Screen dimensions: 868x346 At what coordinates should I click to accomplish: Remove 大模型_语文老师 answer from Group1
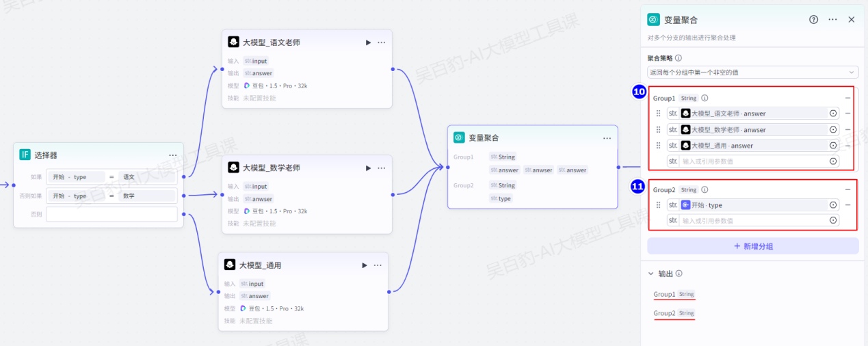click(847, 114)
